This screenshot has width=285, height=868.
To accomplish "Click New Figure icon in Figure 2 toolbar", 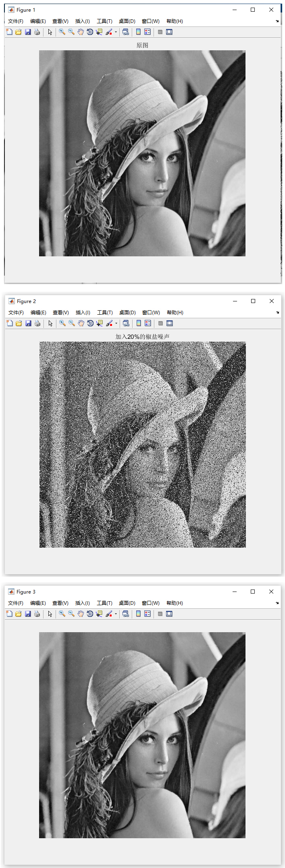I will [10, 323].
